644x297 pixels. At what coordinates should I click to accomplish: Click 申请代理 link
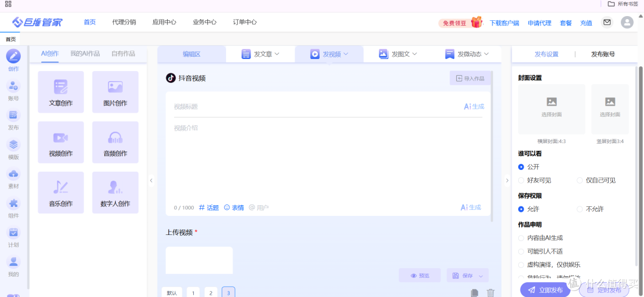540,23
